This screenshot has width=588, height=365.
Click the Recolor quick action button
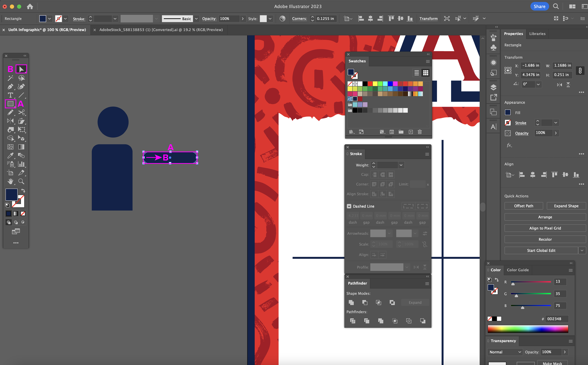pyautogui.click(x=545, y=239)
